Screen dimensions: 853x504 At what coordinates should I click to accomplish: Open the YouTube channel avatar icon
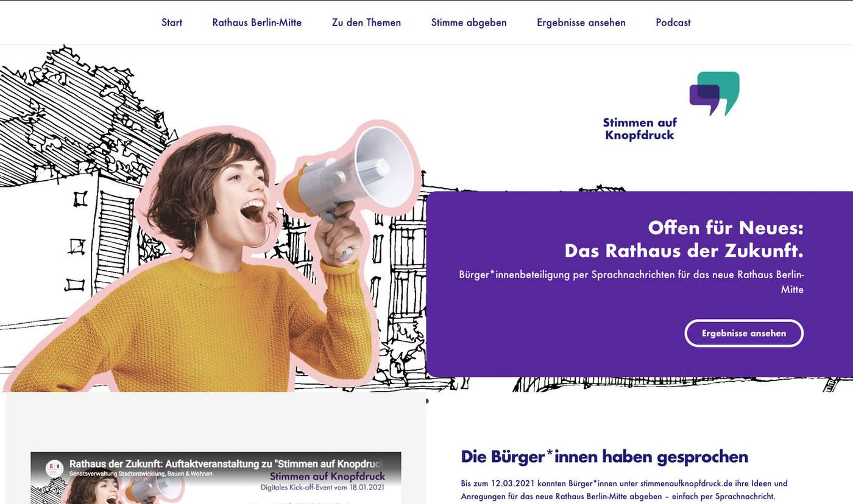coord(54,468)
